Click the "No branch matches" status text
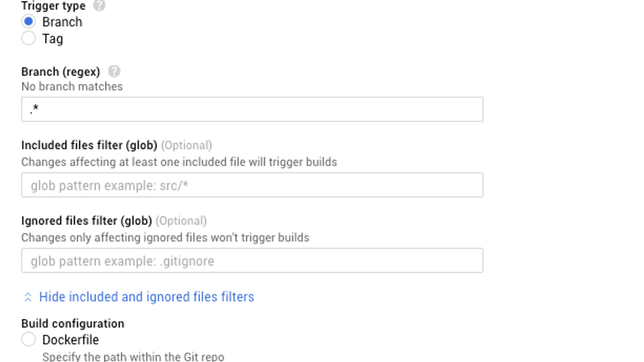644x362 pixels. tap(72, 86)
